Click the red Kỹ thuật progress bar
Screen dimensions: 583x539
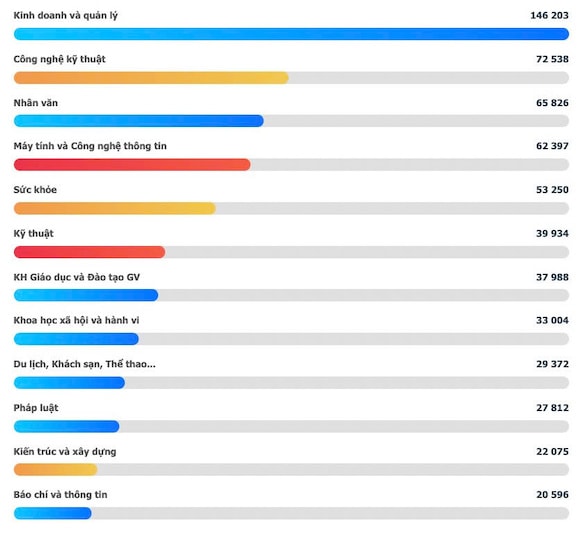(89, 252)
